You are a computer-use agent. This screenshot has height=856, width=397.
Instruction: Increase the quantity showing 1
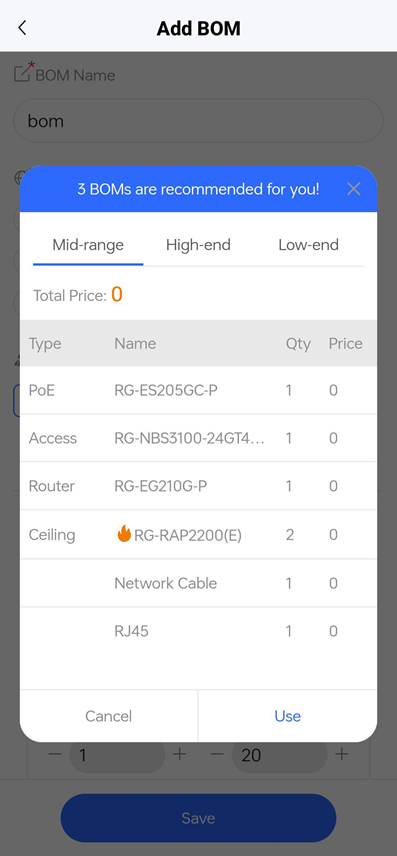(179, 755)
